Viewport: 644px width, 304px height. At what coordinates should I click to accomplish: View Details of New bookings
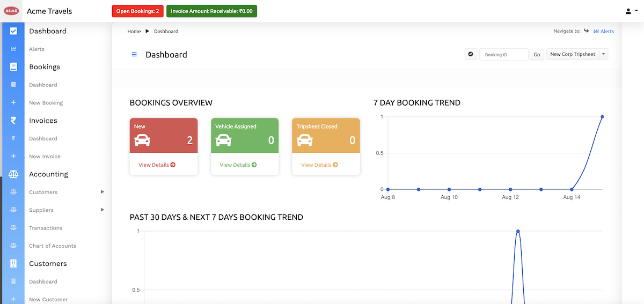157,165
